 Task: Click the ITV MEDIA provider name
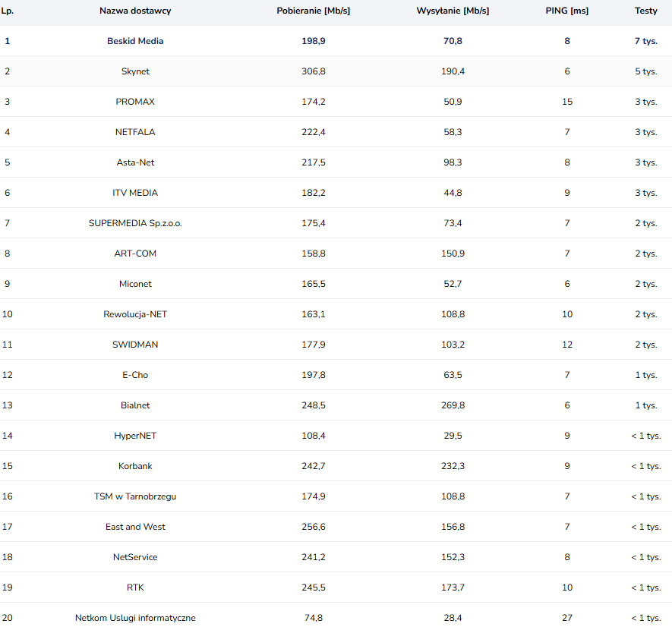tap(135, 193)
